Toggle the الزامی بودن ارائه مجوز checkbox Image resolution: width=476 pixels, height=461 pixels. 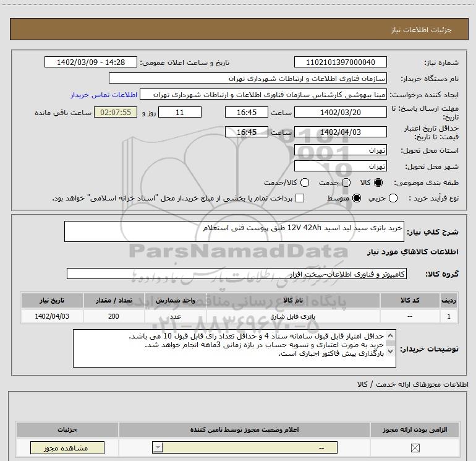point(415,447)
